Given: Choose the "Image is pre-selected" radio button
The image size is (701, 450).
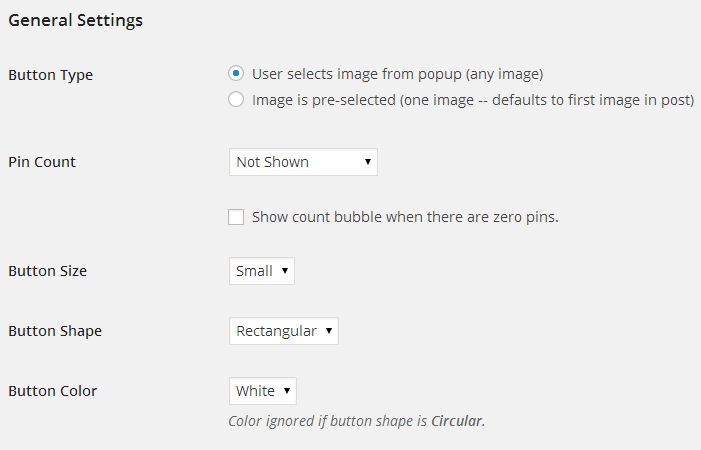Looking at the screenshot, I should [236, 99].
